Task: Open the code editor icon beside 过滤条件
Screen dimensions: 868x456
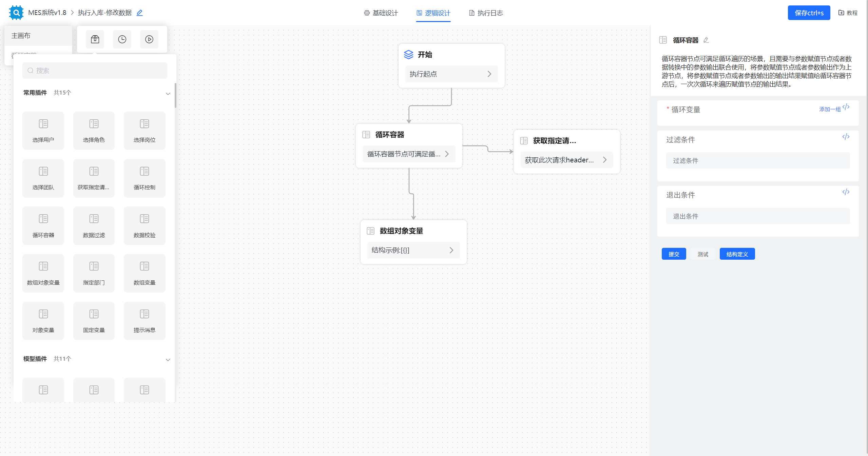Action: tap(846, 137)
